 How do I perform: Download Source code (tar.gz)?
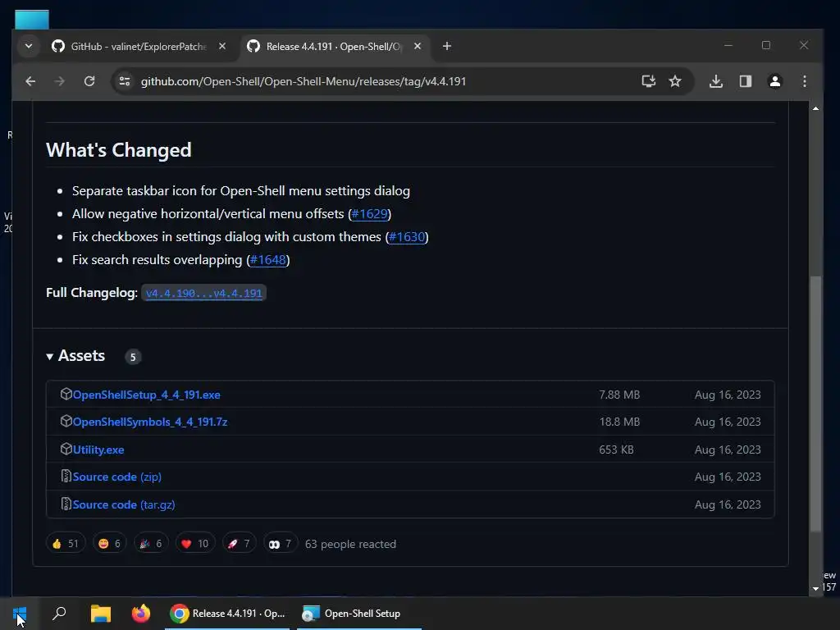tap(124, 504)
